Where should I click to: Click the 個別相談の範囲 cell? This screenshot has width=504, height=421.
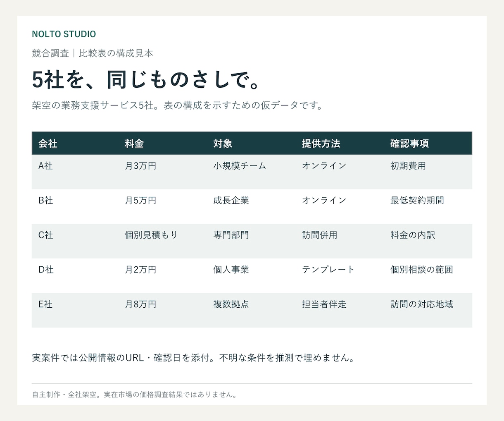(422, 270)
